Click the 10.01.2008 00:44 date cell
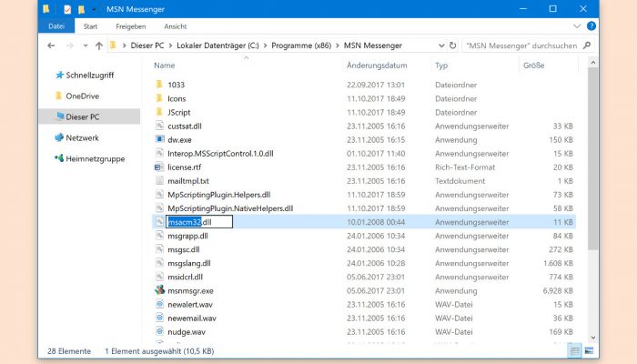This screenshot has width=637, height=364. coord(376,222)
